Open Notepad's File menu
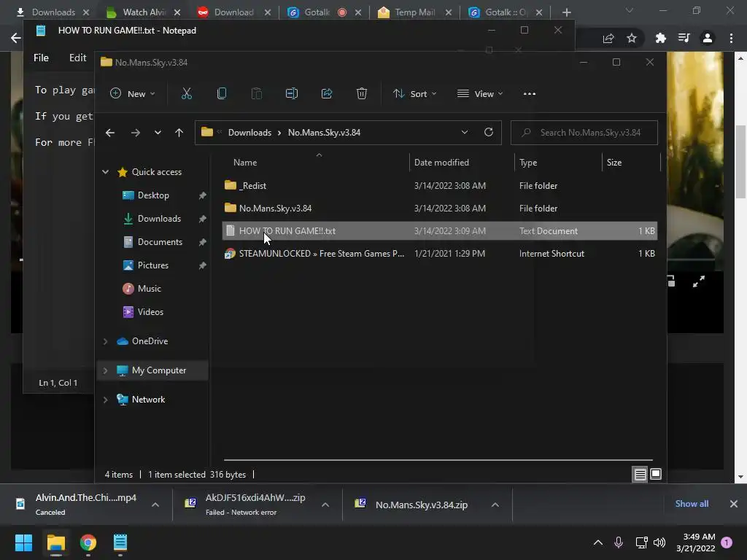This screenshot has height=560, width=747. pos(41,58)
